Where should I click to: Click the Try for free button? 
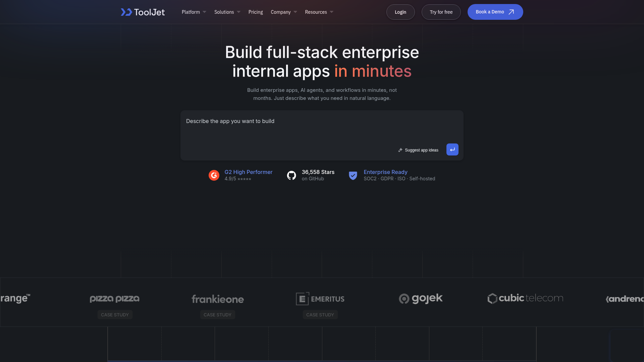[x=441, y=12]
